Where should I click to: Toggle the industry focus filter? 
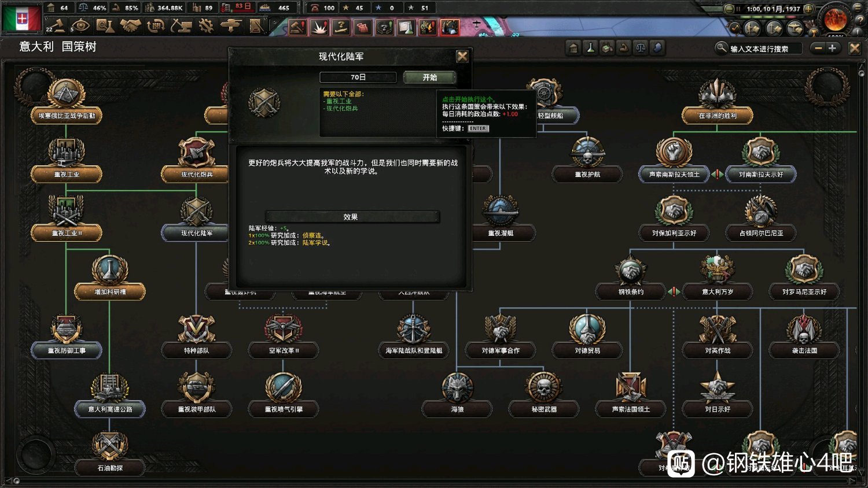(607, 48)
